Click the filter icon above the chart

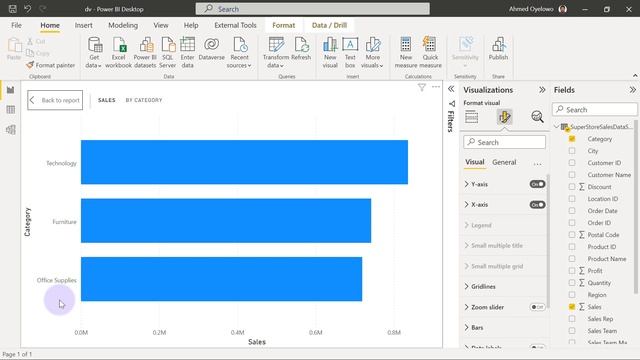pyautogui.click(x=422, y=87)
